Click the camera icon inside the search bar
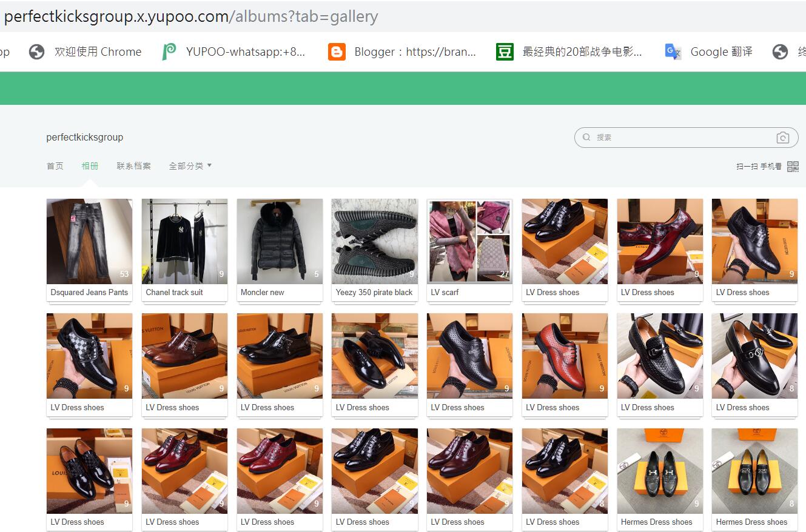This screenshot has height=532, width=806. 783,138
